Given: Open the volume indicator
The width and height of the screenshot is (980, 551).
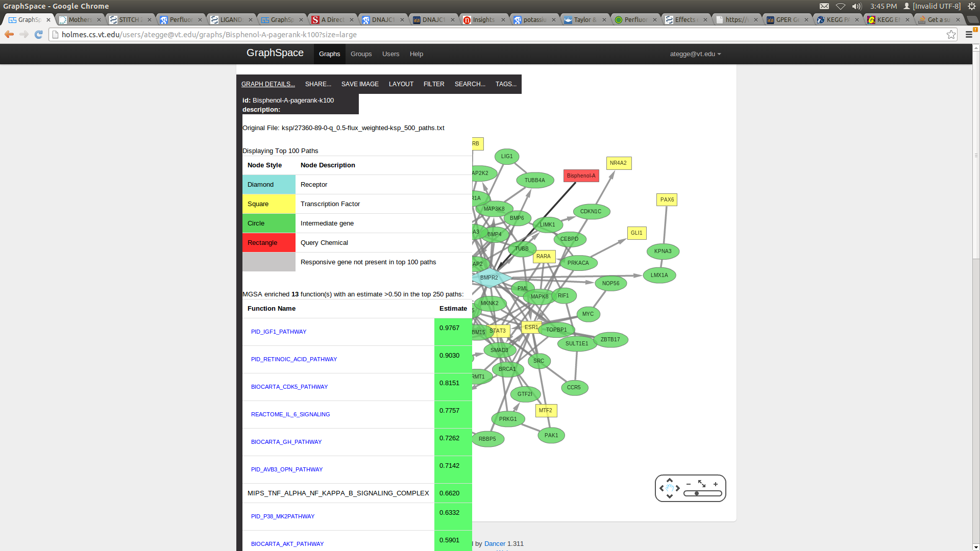Looking at the screenshot, I should pyautogui.click(x=856, y=6).
